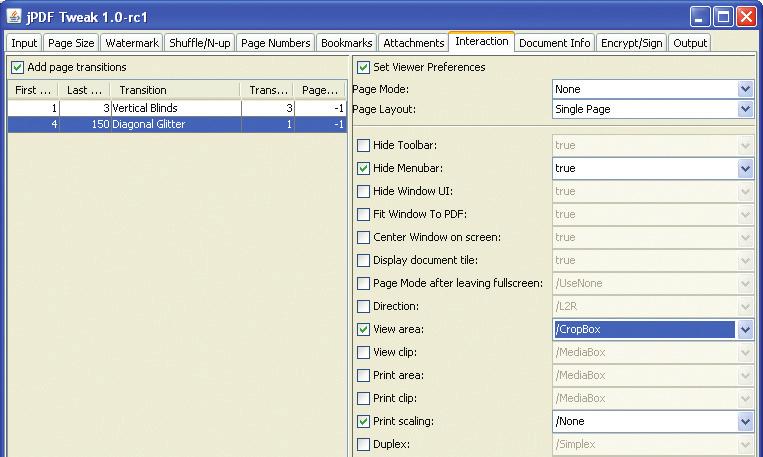The image size is (763, 457).
Task: Click the First column header
Action: point(33,90)
